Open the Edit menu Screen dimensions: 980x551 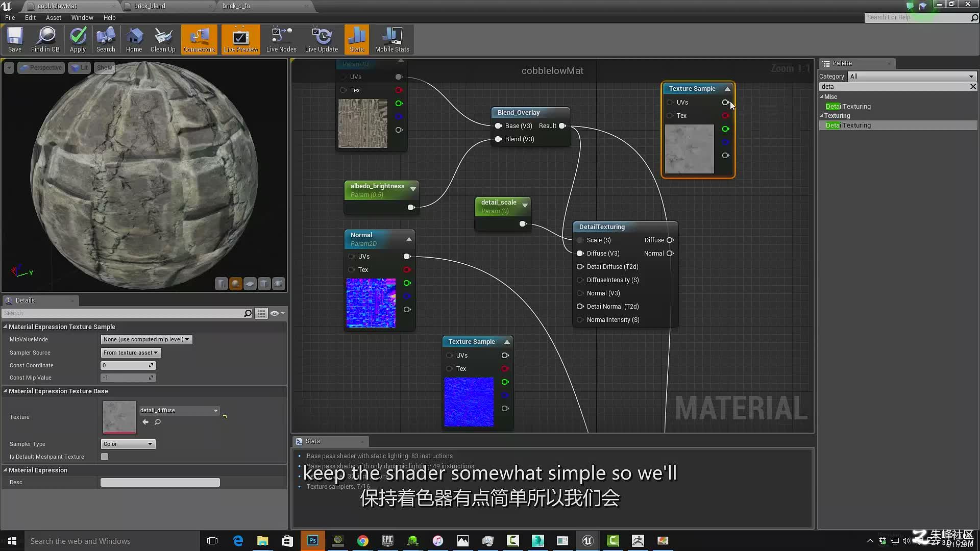click(31, 17)
